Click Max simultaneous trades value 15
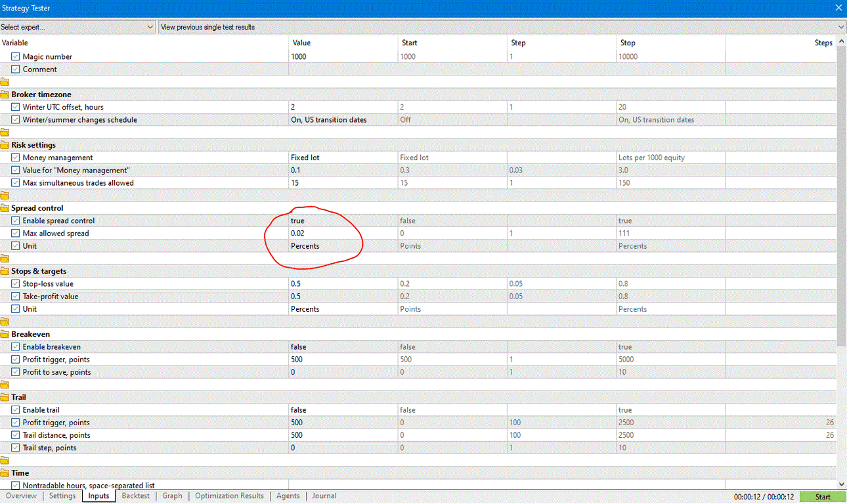 343,182
